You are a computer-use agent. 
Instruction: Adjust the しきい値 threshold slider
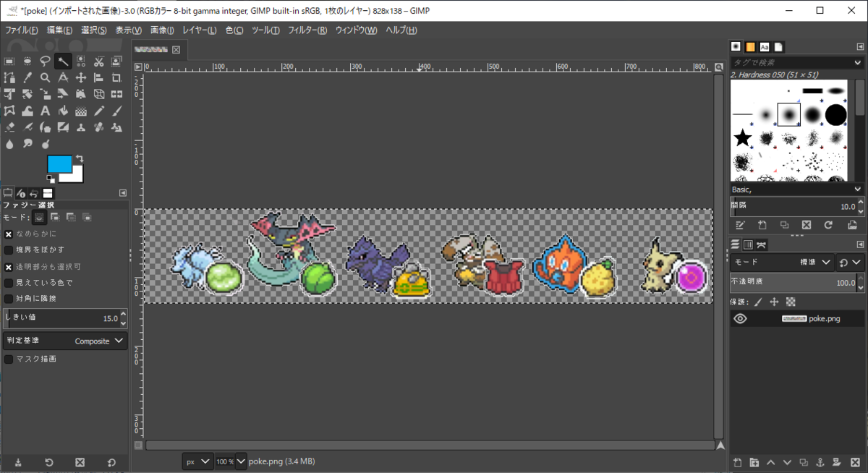tap(65, 318)
